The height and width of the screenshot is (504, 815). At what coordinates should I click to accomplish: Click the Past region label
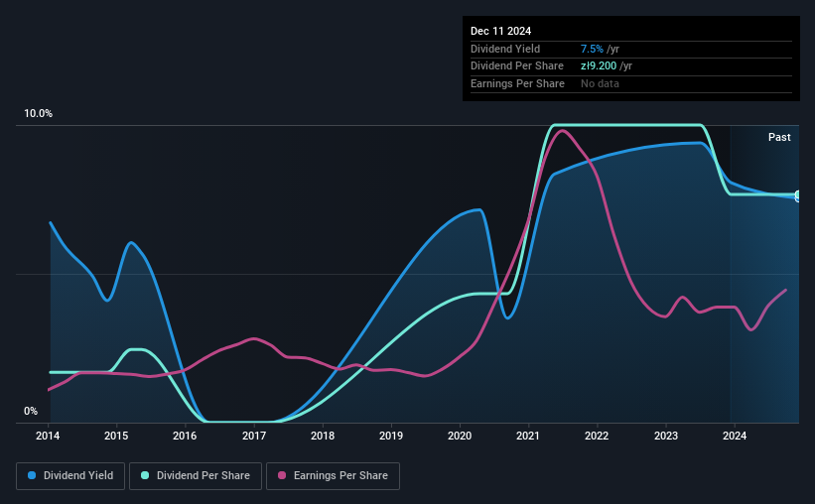click(x=779, y=137)
